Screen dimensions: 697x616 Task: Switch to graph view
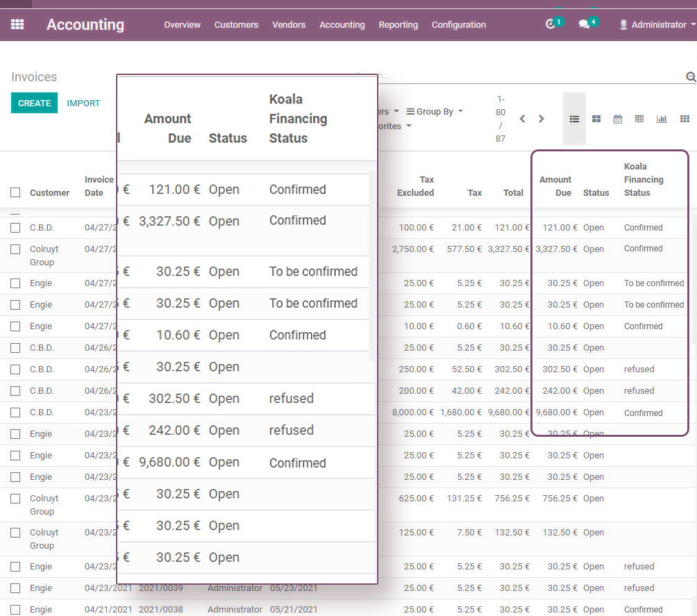(x=662, y=119)
